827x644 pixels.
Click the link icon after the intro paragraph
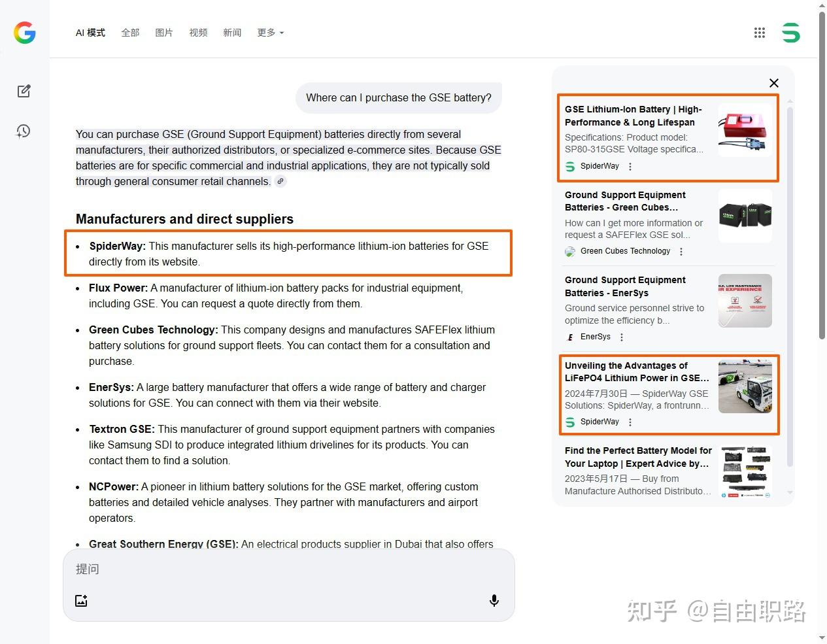tap(280, 182)
